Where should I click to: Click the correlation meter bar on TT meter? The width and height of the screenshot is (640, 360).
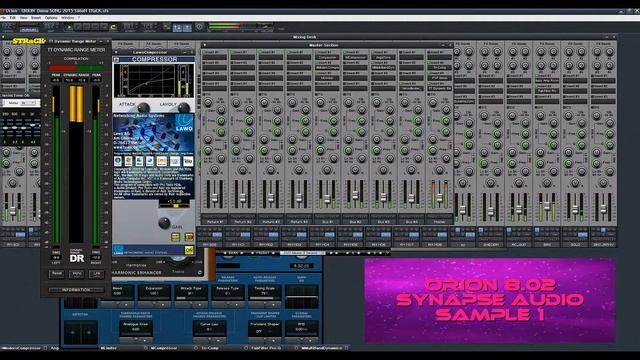pos(76,68)
